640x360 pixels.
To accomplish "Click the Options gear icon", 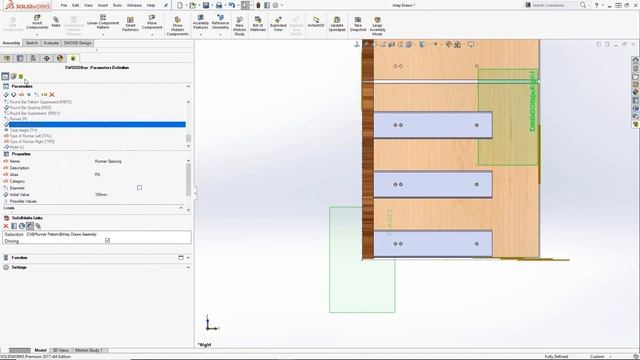I will point(276,5).
